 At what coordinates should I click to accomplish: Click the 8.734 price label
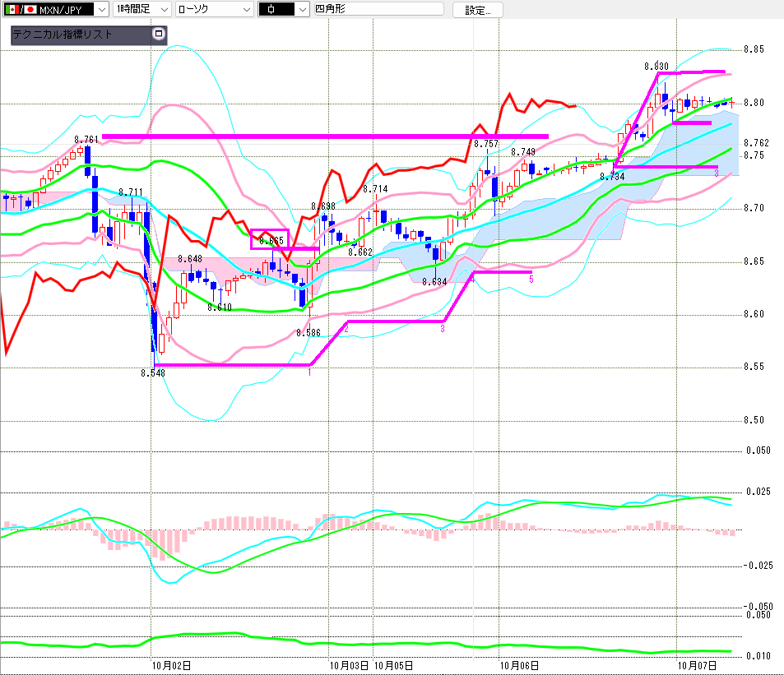[612, 177]
